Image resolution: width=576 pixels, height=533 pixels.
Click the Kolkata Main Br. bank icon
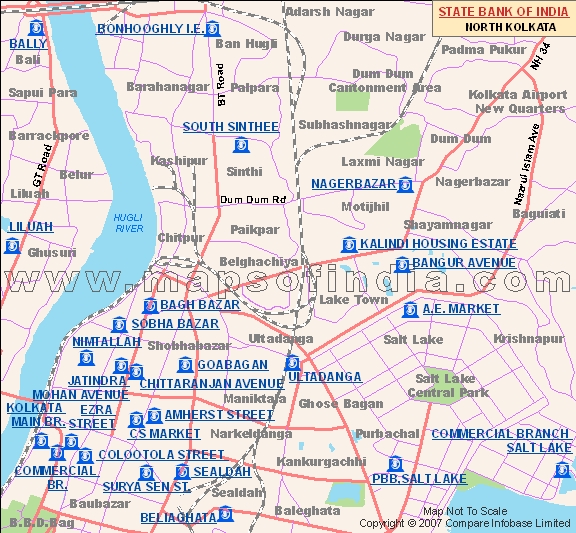tap(41, 440)
